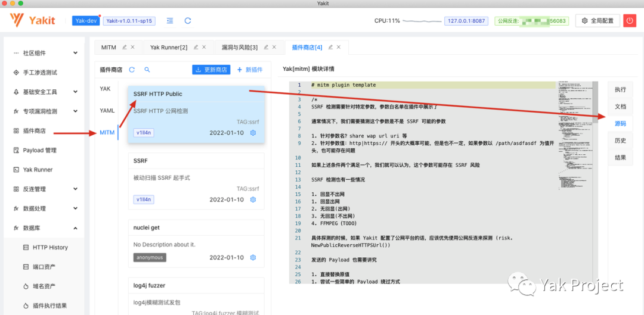Open the 结果 side tab
This screenshot has height=315, width=644.
[620, 157]
